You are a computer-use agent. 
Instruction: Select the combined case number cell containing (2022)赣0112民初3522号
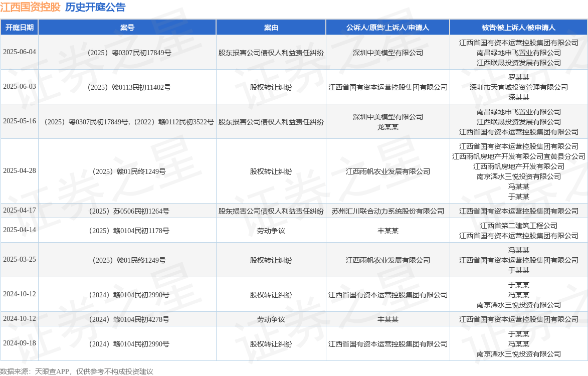pos(127,122)
